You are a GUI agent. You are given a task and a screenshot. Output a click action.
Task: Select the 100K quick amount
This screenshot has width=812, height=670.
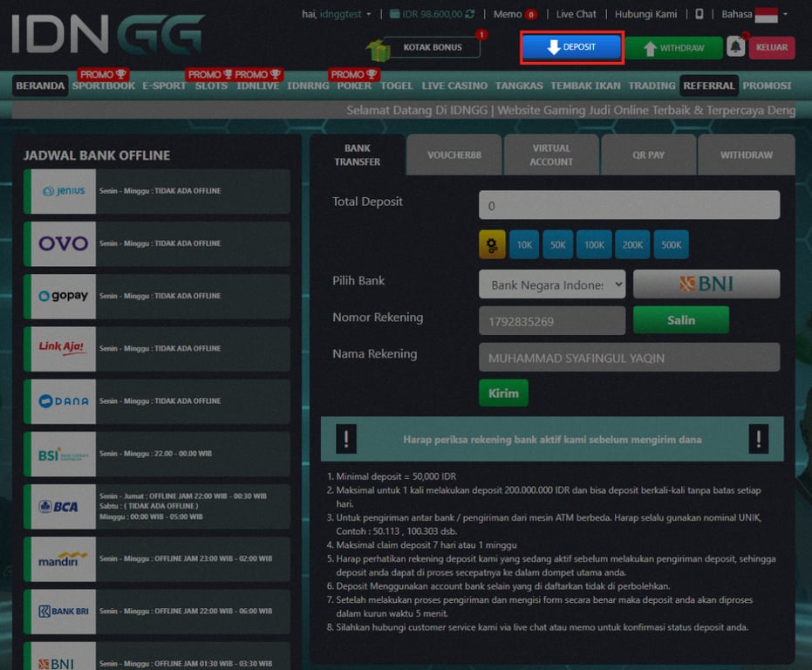pos(594,244)
